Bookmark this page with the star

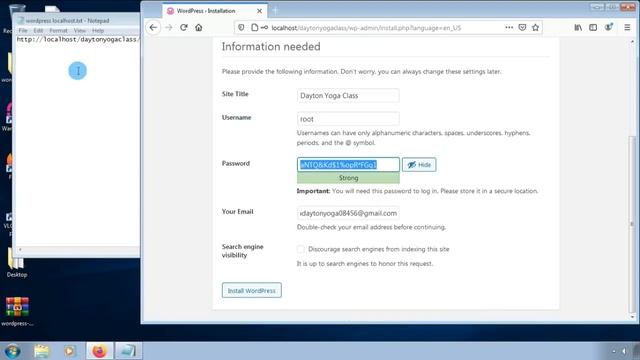[536, 27]
